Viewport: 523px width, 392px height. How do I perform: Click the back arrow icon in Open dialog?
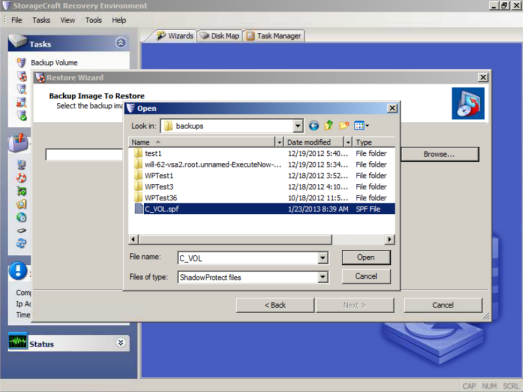click(x=314, y=126)
